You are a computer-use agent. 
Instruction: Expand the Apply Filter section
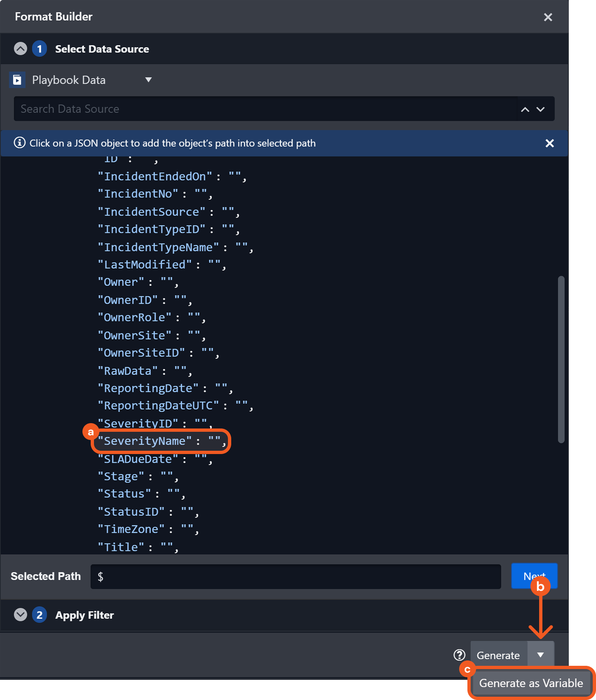click(x=21, y=615)
